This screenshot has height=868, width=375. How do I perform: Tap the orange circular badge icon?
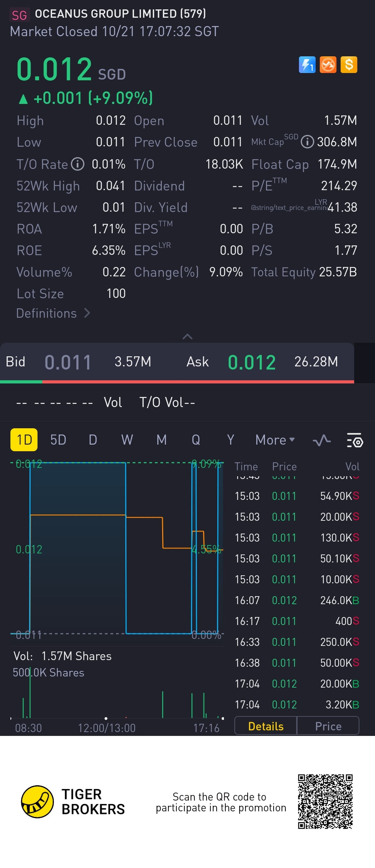click(x=328, y=65)
